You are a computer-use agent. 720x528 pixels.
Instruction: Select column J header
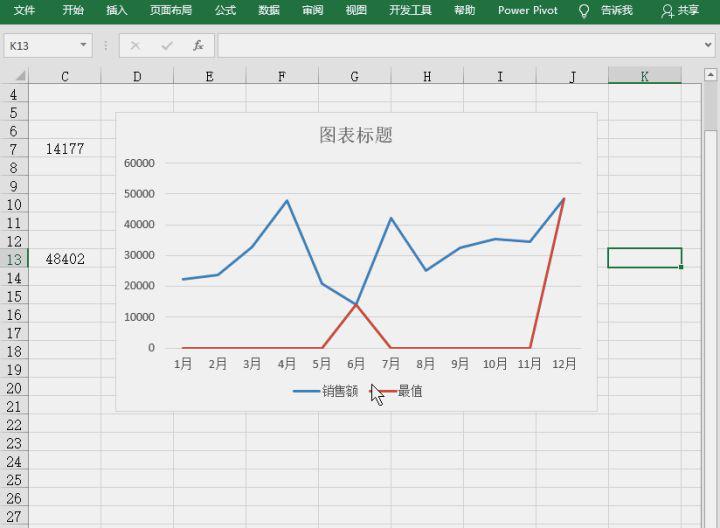pyautogui.click(x=572, y=76)
